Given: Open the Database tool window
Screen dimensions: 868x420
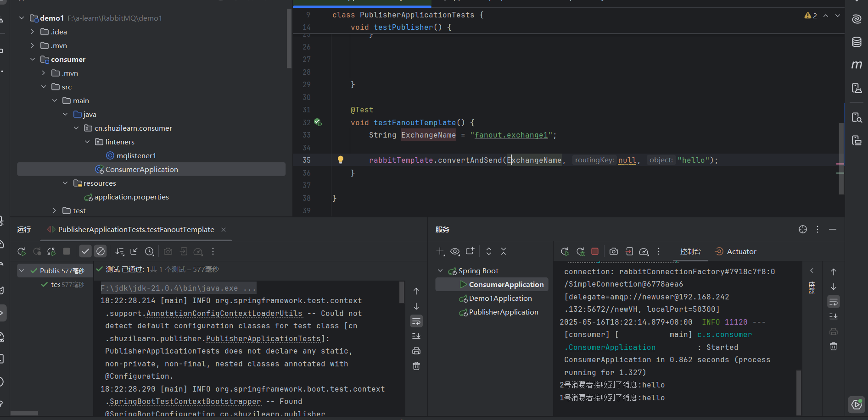Looking at the screenshot, I should point(857,42).
